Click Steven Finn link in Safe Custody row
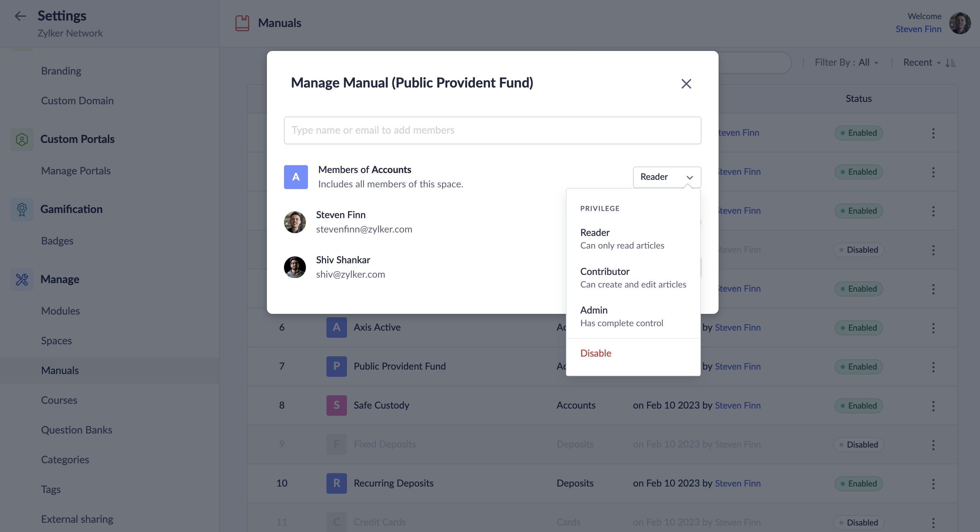980x532 pixels. 737,405
